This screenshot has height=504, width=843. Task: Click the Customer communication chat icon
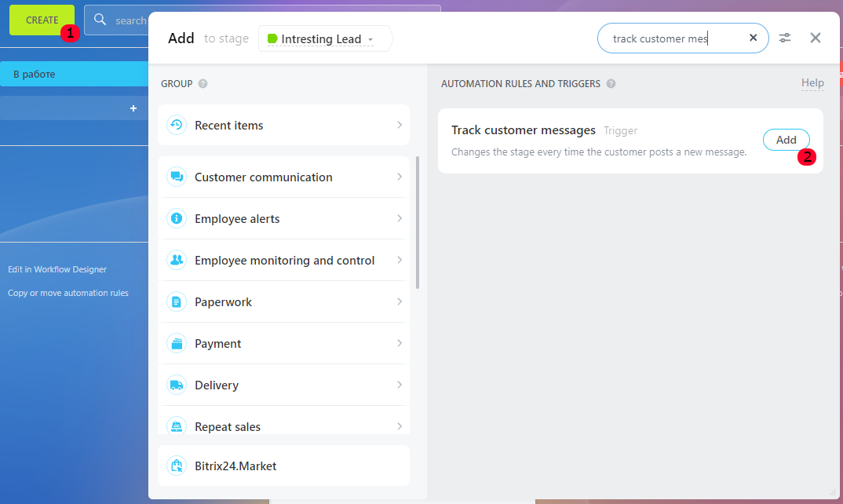point(177,177)
